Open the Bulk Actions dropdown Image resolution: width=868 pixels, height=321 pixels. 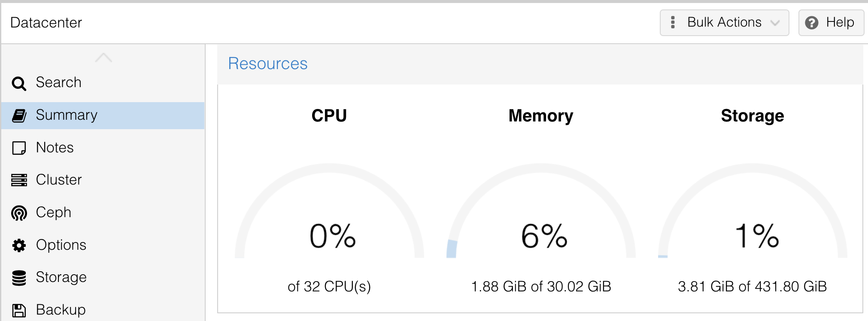[724, 23]
